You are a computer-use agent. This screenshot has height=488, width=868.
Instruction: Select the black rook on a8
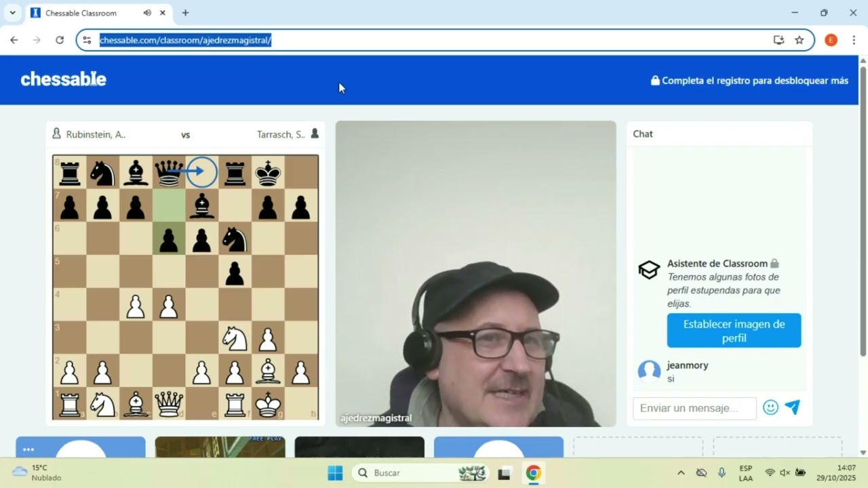pyautogui.click(x=69, y=172)
